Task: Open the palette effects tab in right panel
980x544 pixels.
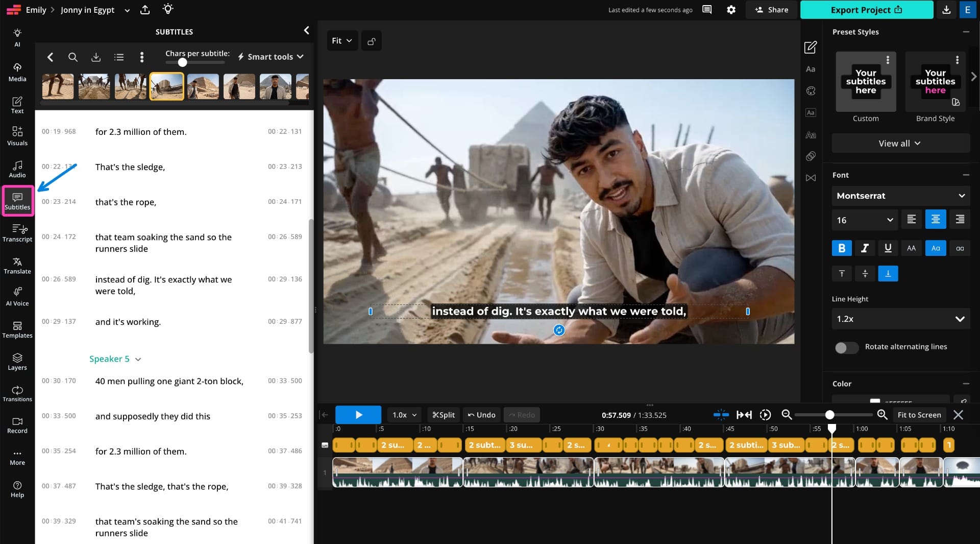Action: point(811,91)
